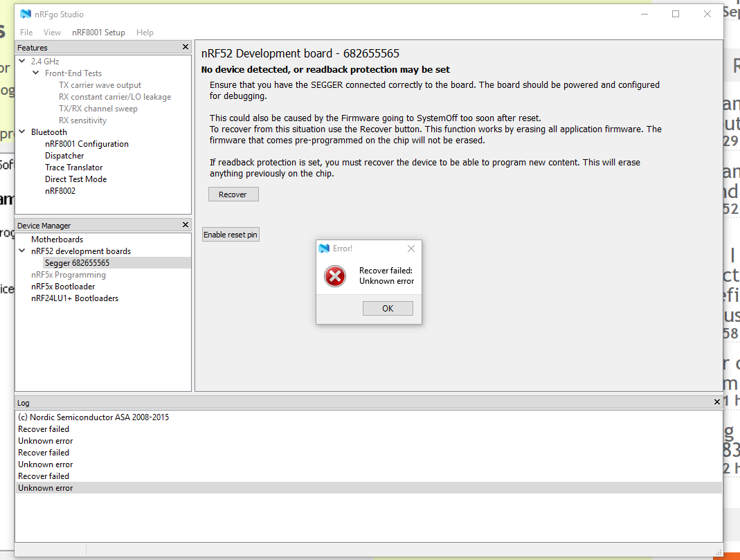Open the File menu
Screen dimensions: 740x560
[x=26, y=32]
